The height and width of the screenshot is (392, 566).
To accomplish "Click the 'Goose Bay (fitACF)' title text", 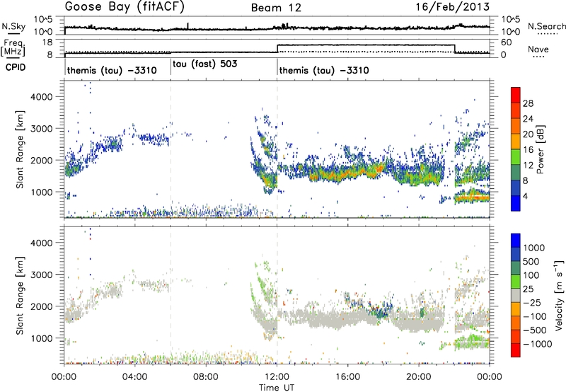I will [125, 7].
